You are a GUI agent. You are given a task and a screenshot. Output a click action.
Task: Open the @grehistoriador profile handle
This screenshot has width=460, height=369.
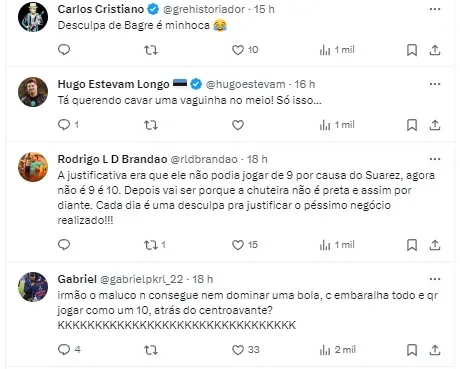click(x=204, y=9)
